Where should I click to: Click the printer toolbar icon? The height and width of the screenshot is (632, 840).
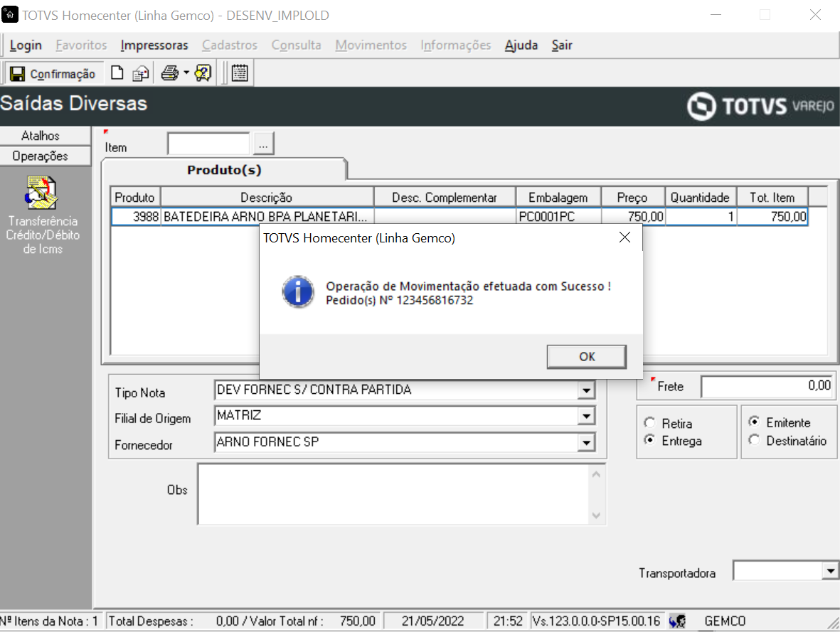(x=170, y=73)
